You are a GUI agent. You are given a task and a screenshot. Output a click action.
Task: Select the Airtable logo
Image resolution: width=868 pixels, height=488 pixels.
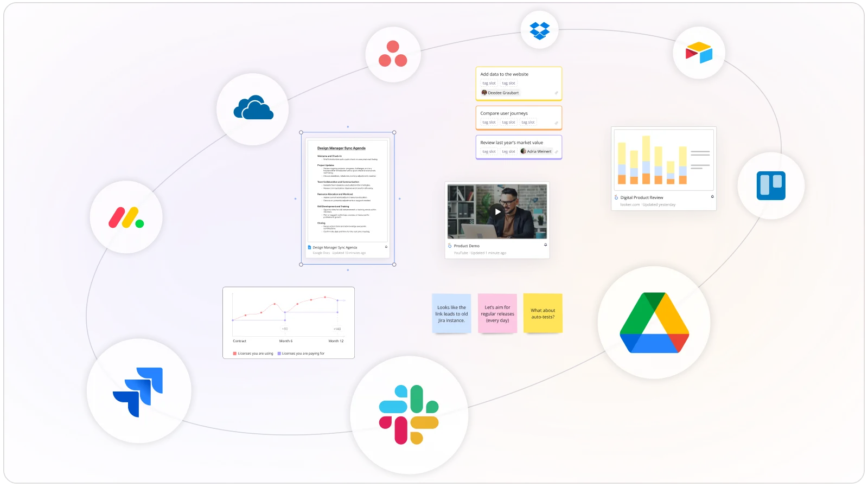point(699,53)
